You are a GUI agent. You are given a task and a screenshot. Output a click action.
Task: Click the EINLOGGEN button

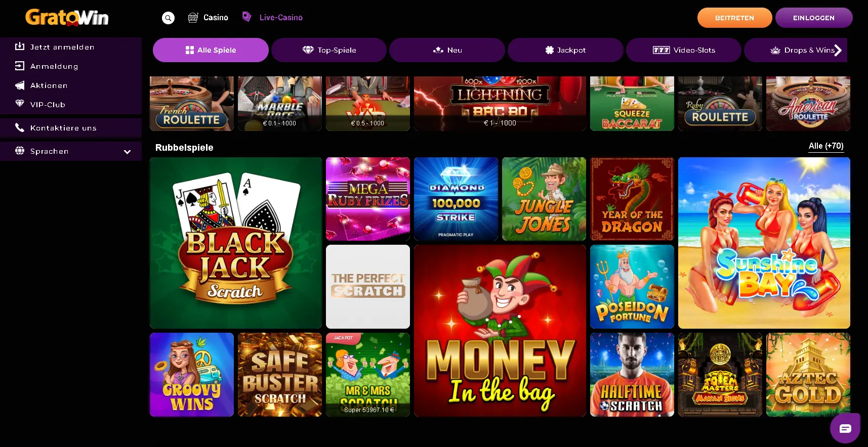814,18
